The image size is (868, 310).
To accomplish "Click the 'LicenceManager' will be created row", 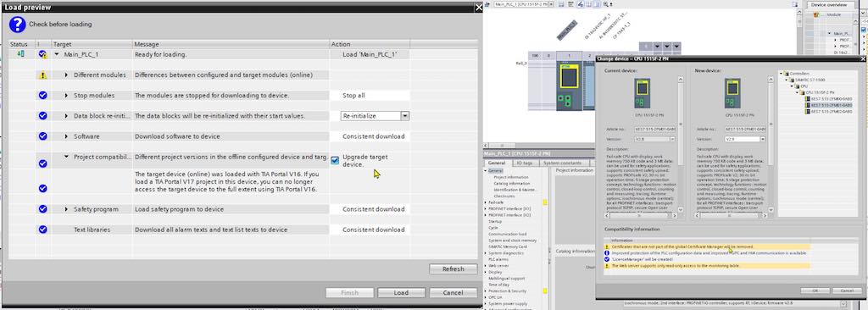I will (x=707, y=259).
